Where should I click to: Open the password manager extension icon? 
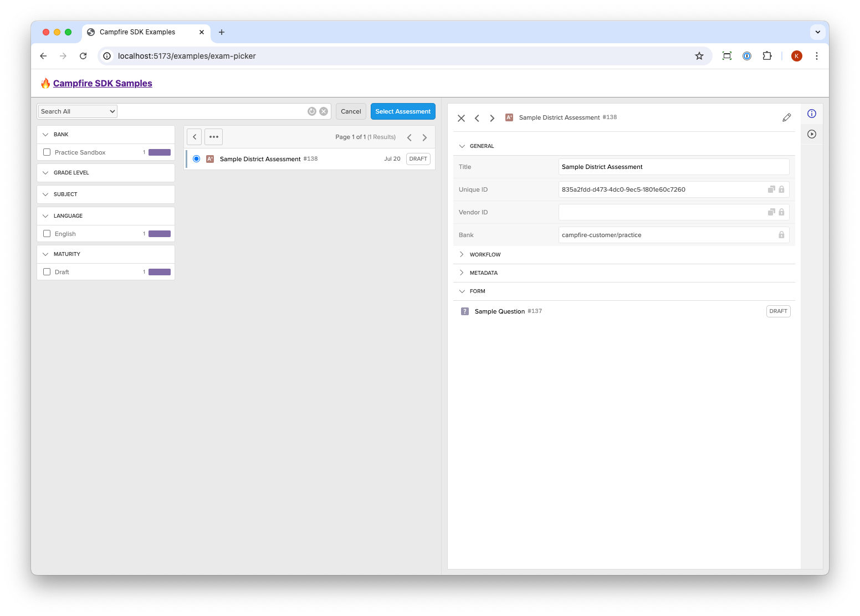coord(747,56)
